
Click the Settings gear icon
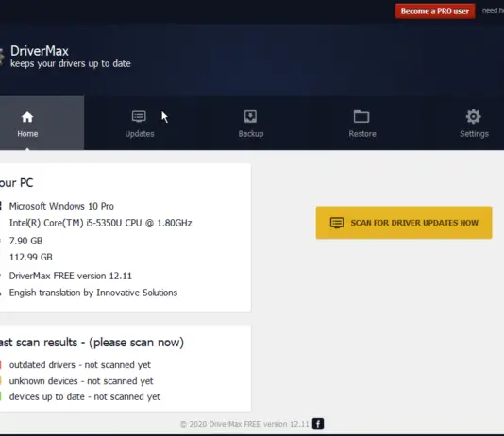pyautogui.click(x=474, y=116)
